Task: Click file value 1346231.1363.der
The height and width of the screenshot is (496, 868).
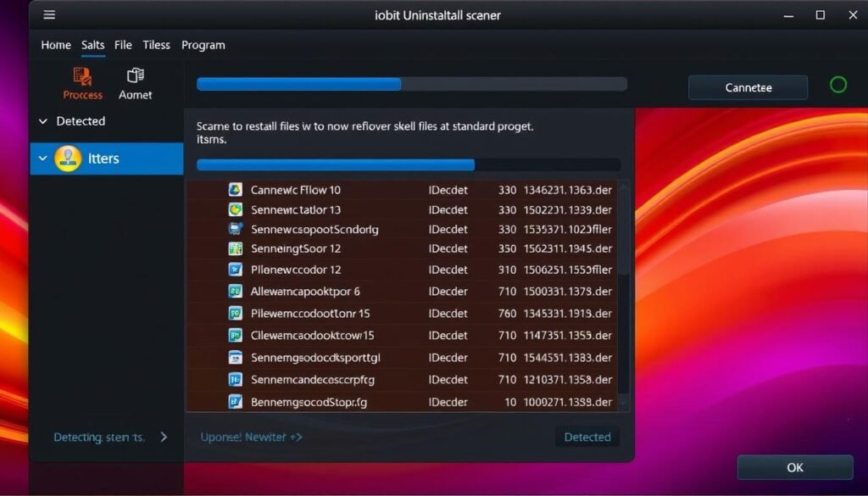Action: pyautogui.click(x=567, y=190)
